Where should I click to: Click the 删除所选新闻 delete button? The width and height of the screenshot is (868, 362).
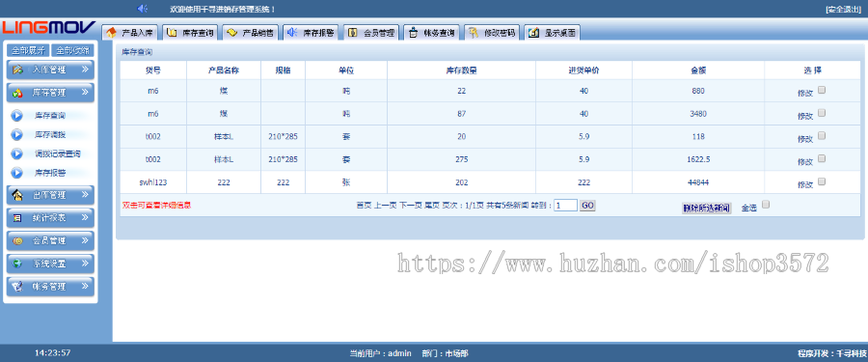(x=706, y=209)
